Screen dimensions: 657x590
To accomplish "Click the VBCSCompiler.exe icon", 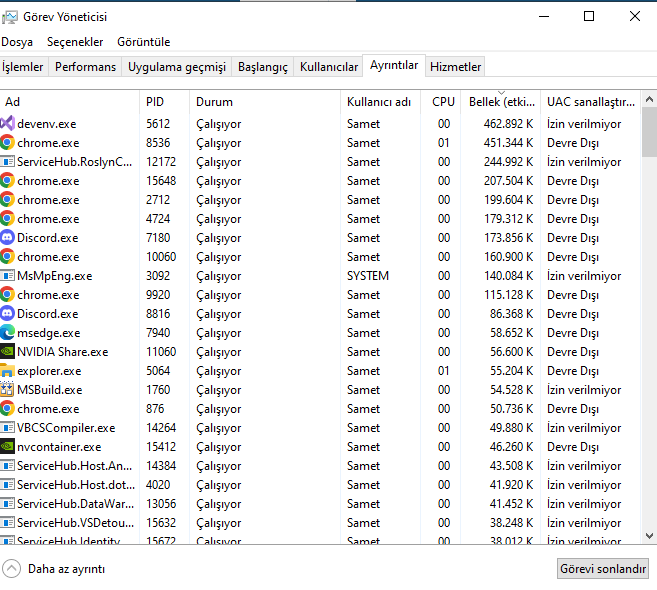I will point(8,428).
